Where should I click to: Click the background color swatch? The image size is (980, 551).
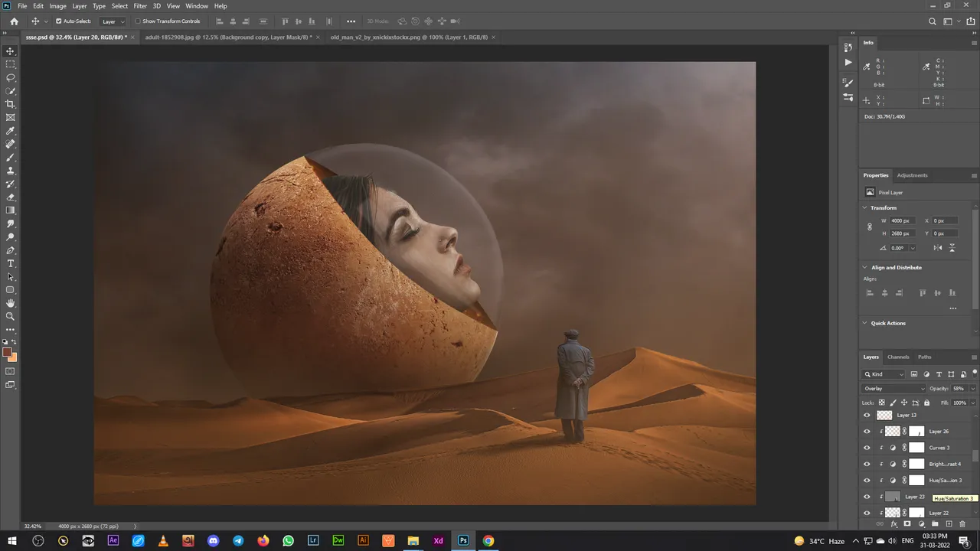click(x=12, y=357)
